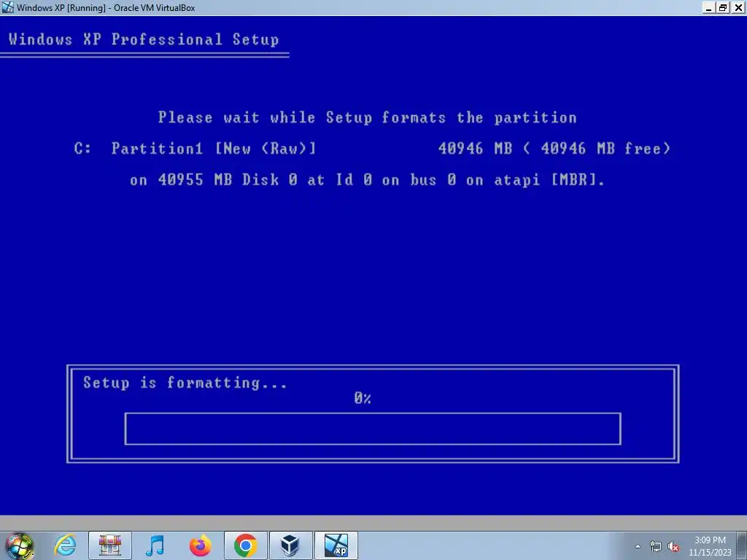
Task: Open the clock showing 3:09 PM
Action: coord(710,546)
